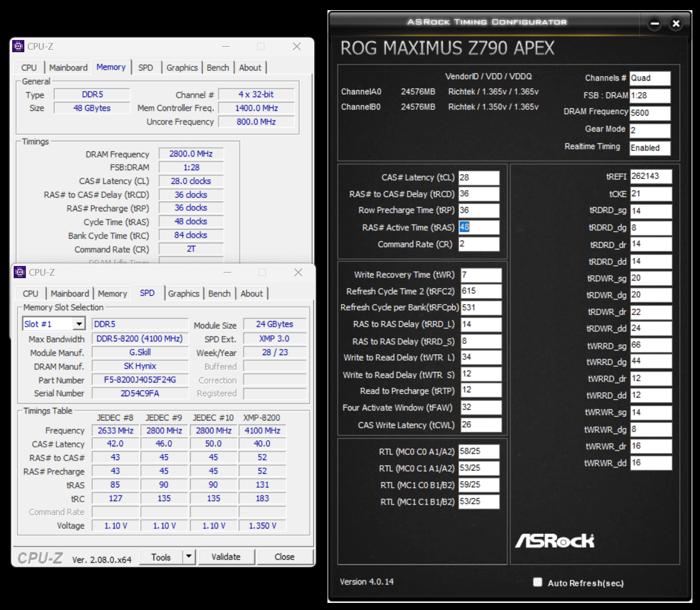Open the Tools dropdown arrow
The width and height of the screenshot is (700, 610).
[189, 557]
